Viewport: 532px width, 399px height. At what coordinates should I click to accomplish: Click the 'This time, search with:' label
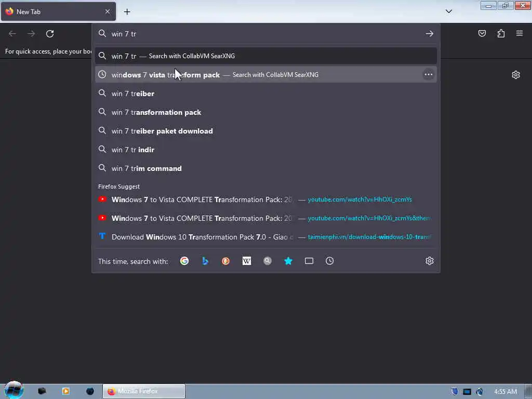click(133, 261)
